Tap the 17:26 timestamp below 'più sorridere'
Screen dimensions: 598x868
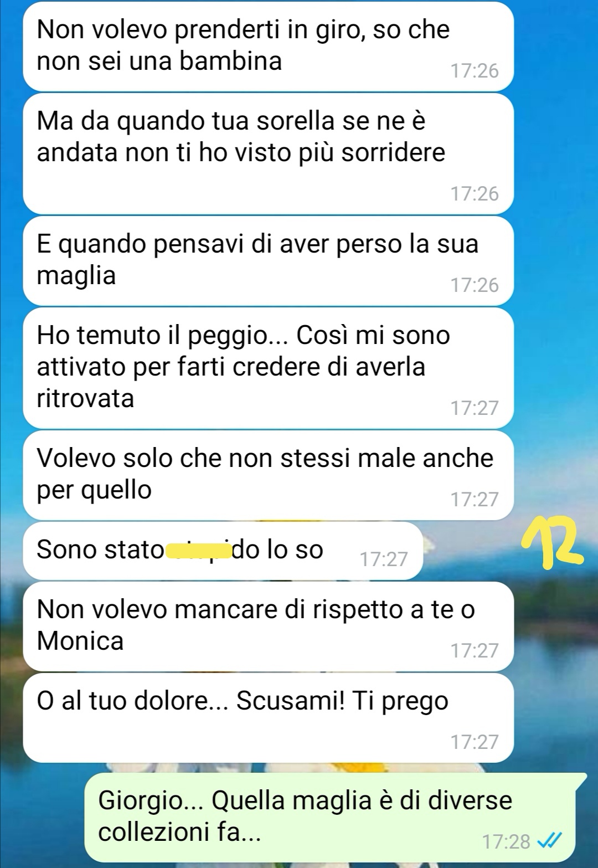[475, 194]
